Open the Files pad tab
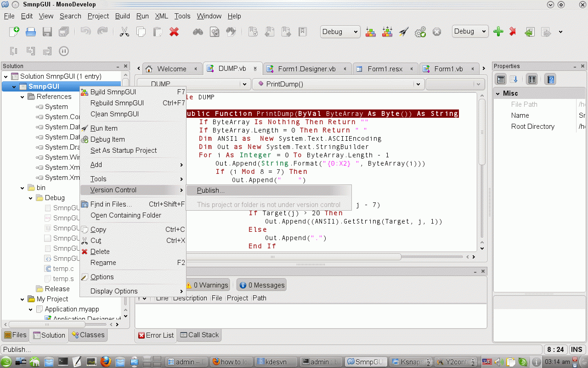The height and width of the screenshot is (368, 588). pyautogui.click(x=16, y=335)
